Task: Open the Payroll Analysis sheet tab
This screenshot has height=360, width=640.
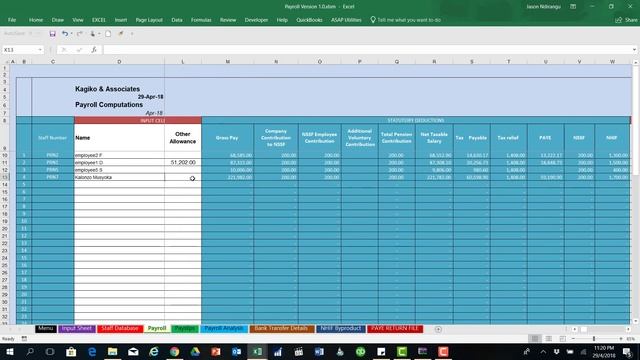Action: [x=224, y=329]
